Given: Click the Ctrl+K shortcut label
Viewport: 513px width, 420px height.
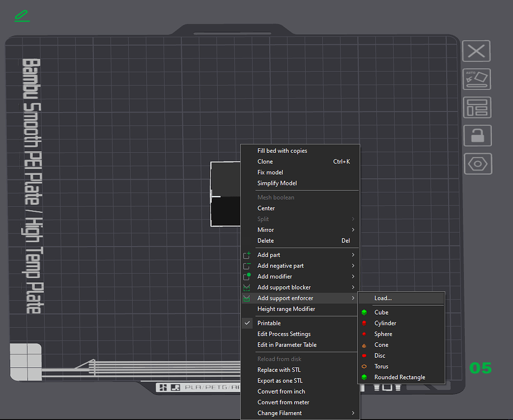Looking at the screenshot, I should [x=342, y=162].
